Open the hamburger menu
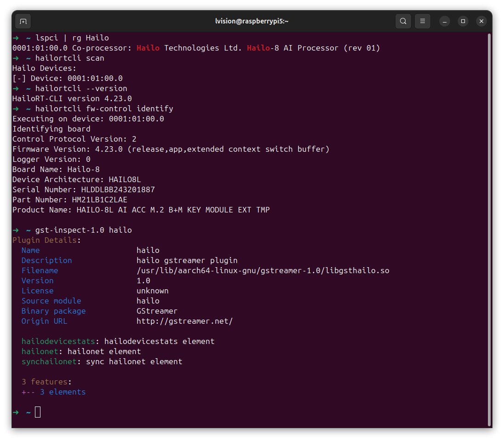Image resolution: width=504 pixels, height=441 pixels. click(x=422, y=21)
